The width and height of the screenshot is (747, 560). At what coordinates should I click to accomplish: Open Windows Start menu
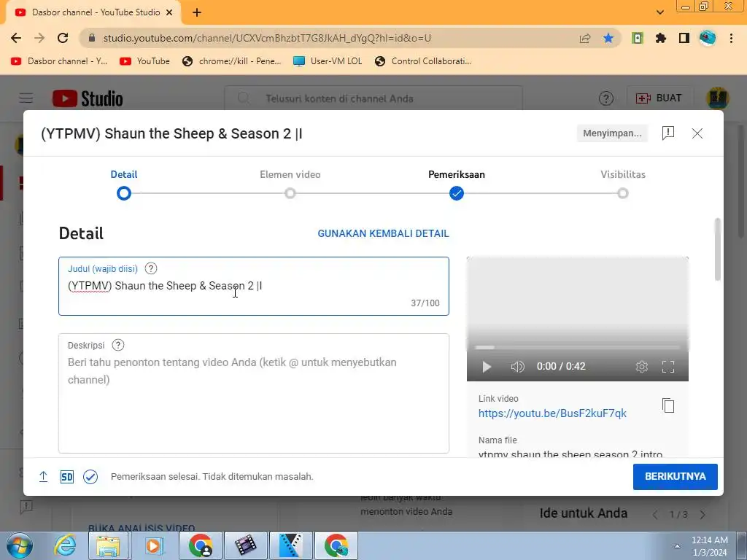(x=20, y=545)
